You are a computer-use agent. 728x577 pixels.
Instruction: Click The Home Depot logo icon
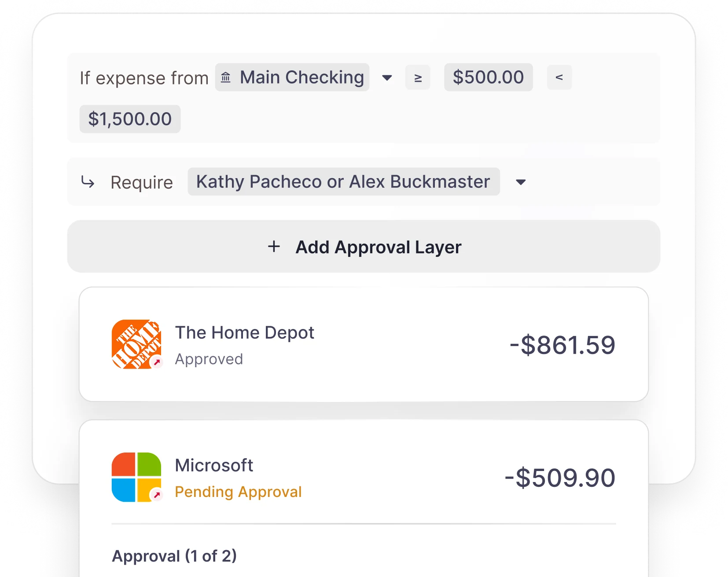pos(136,344)
